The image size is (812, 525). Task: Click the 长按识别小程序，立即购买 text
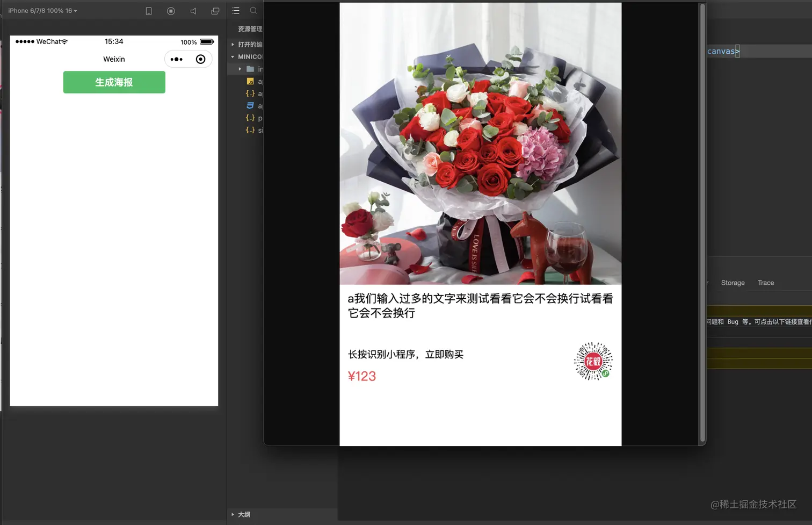(405, 354)
